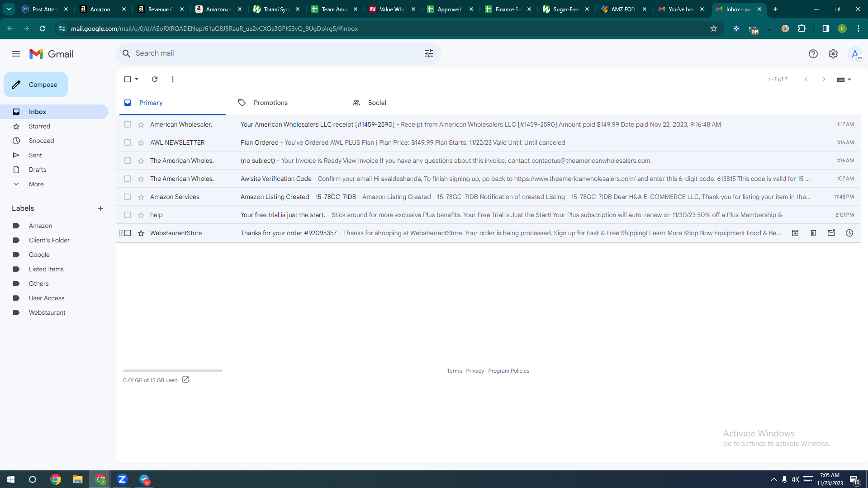Open the tab search dropdown arrow

pos(9,9)
